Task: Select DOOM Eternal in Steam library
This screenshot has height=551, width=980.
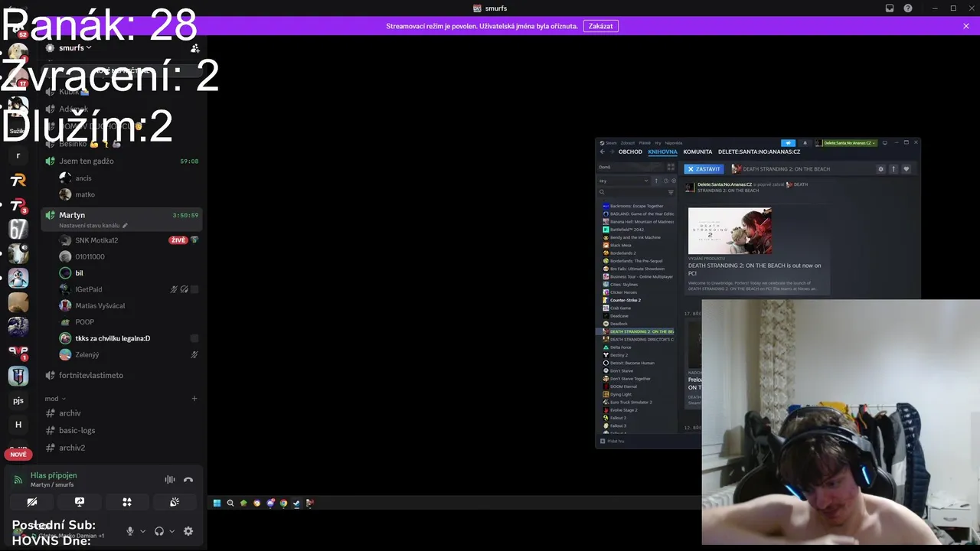Action: pyautogui.click(x=638, y=386)
